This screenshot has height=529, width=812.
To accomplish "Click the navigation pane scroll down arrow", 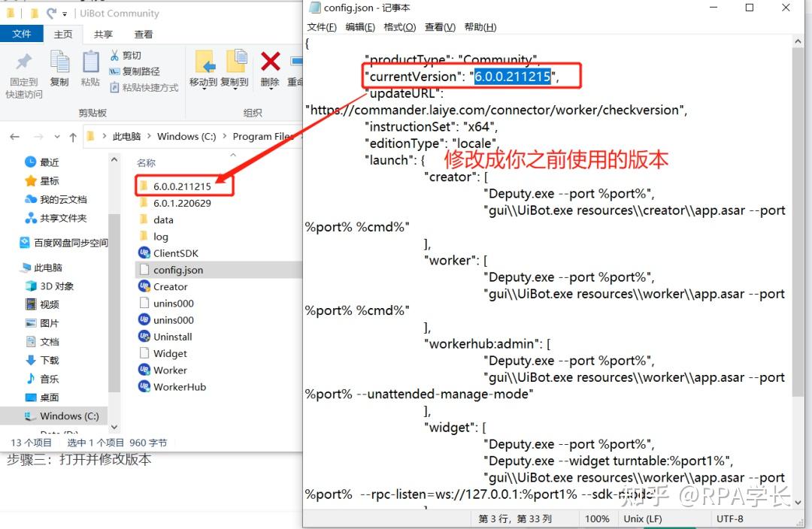I will 114,427.
